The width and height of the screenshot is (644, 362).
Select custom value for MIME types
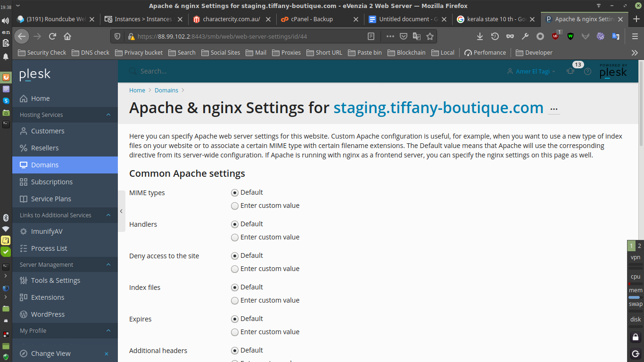(x=235, y=206)
